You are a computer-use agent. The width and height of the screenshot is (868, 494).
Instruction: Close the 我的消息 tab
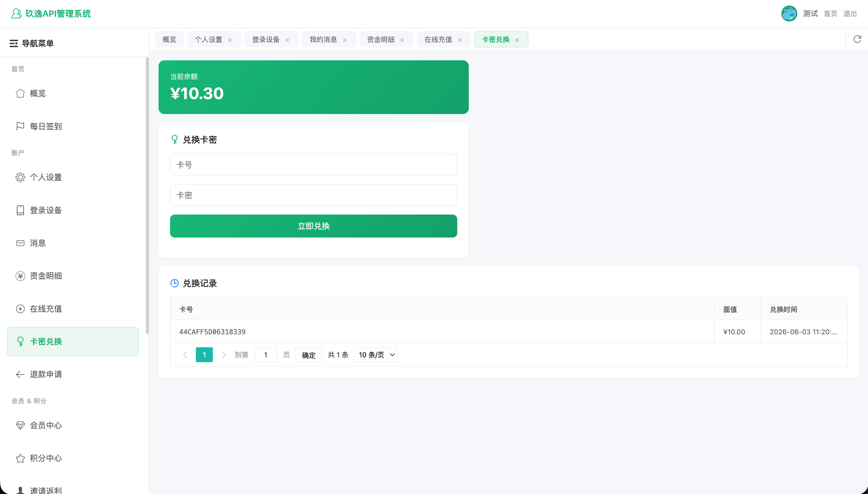click(x=345, y=40)
